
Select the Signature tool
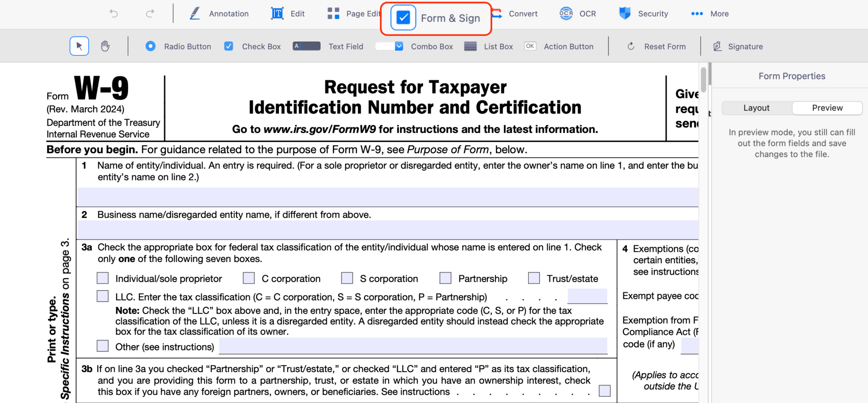[737, 46]
